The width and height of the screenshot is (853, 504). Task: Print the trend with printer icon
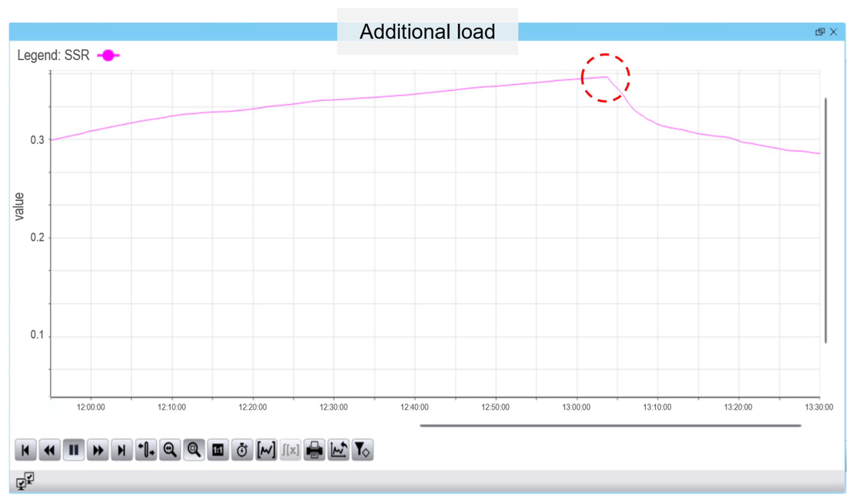(x=315, y=450)
